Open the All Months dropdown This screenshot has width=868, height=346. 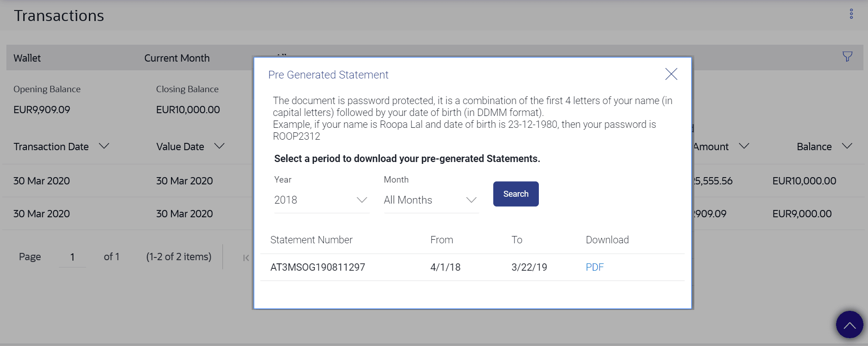point(471,200)
